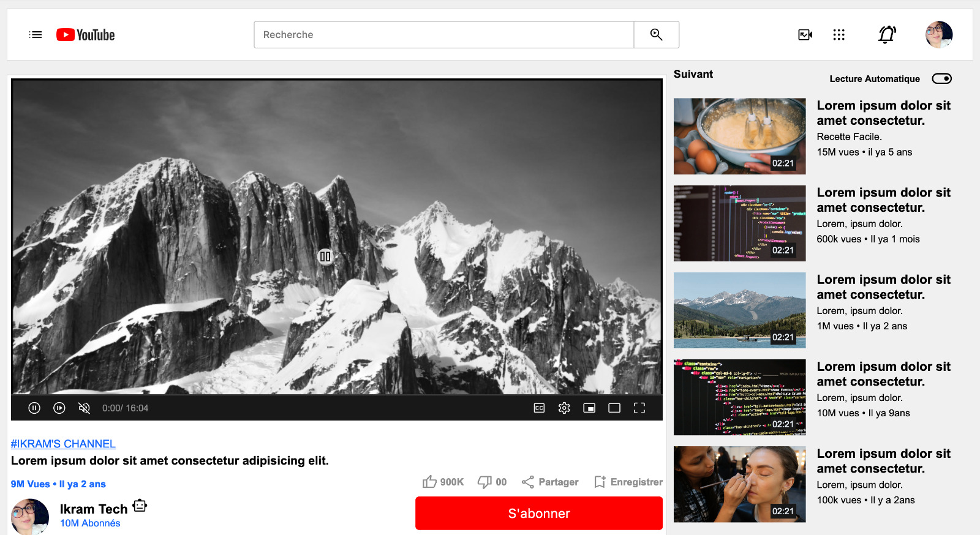Open the profile avatar in header
Image resolution: width=980 pixels, height=535 pixels.
[x=939, y=35]
